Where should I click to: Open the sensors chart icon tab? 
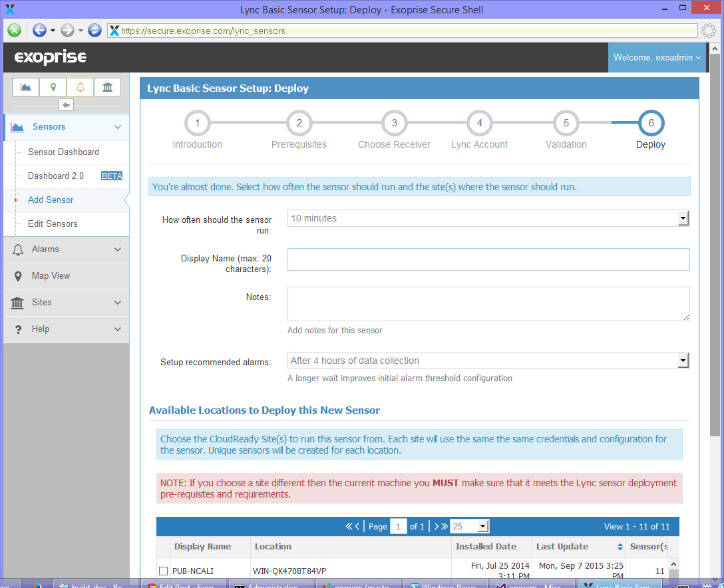[x=26, y=86]
